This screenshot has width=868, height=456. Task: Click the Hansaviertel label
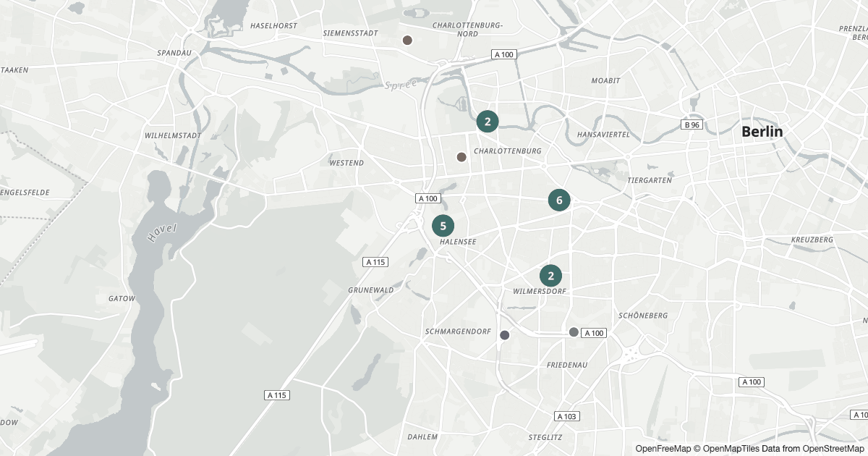(603, 135)
